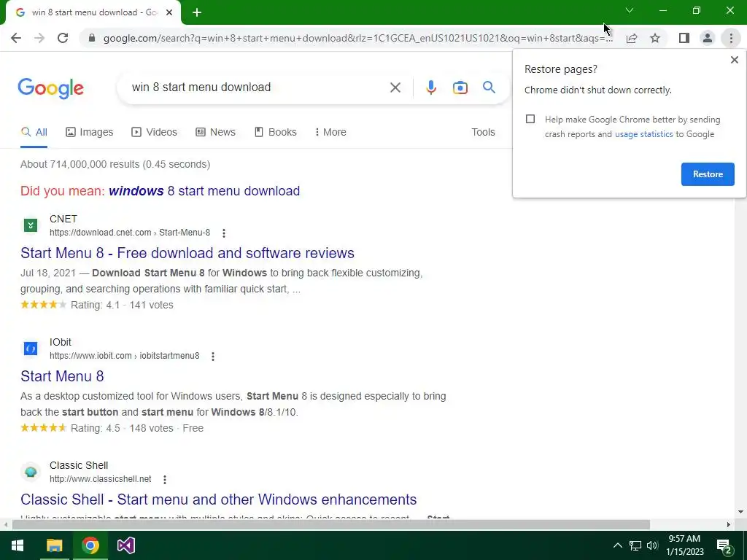Image resolution: width=747 pixels, height=560 pixels.
Task: Click the address bar URL
Action: (357, 38)
